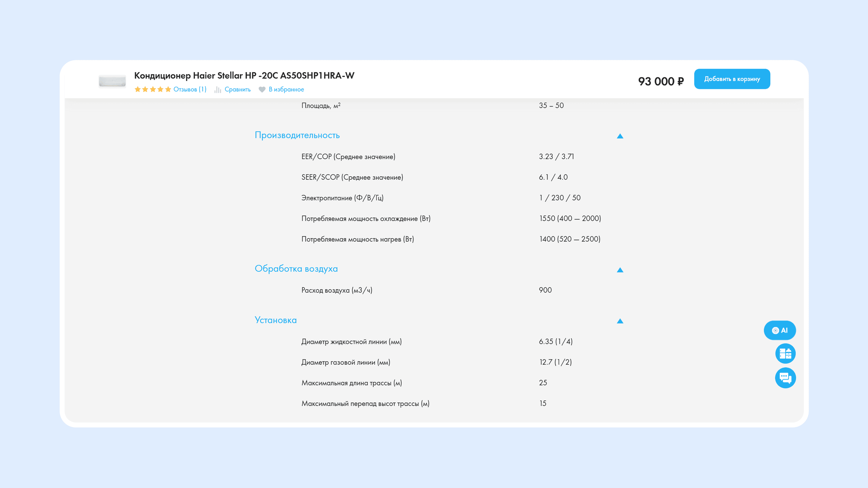Open the Отзывов (1) reviews link
868x488 pixels.
click(190, 89)
